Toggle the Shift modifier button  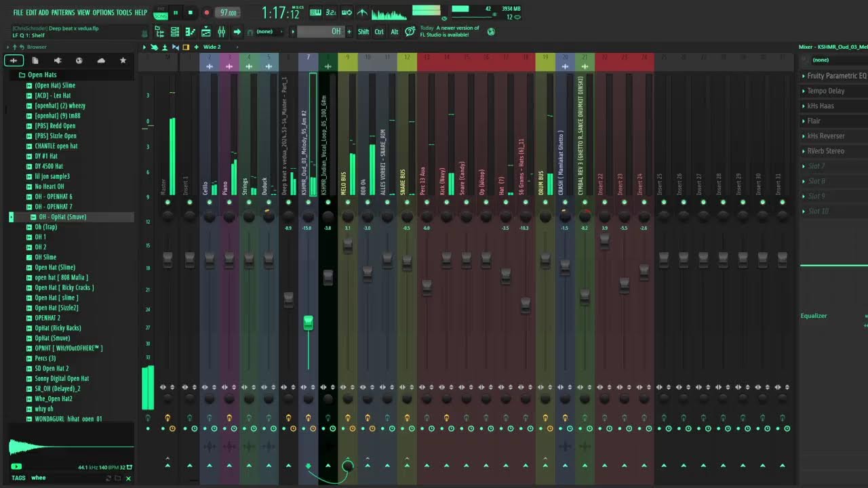click(x=363, y=32)
